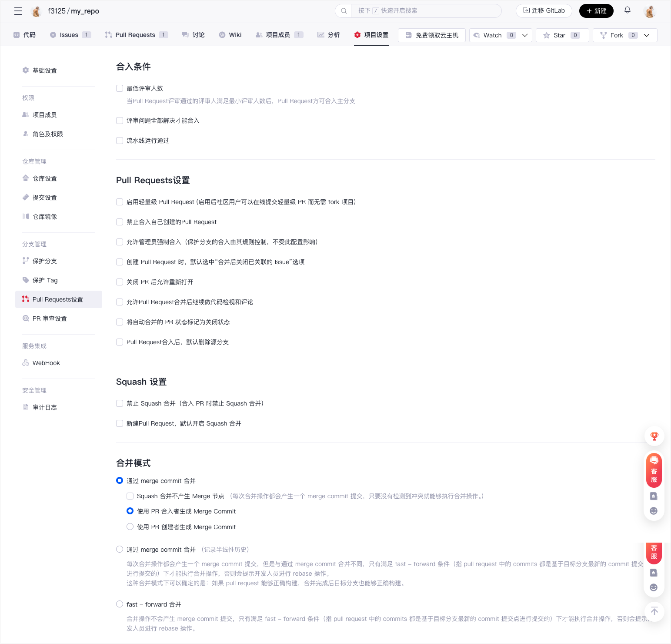This screenshot has height=644, width=671.
Task: Expand the Watch dropdown arrow
Action: [x=525, y=35]
